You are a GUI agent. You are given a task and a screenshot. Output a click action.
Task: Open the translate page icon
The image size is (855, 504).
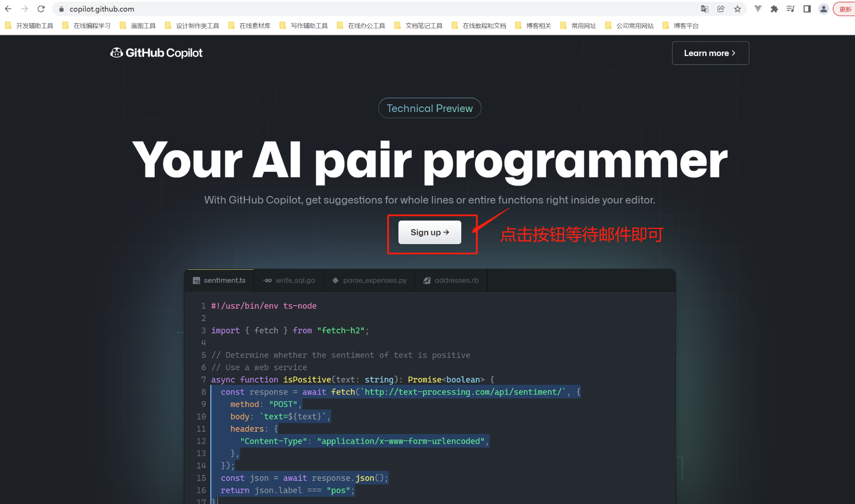pos(705,9)
